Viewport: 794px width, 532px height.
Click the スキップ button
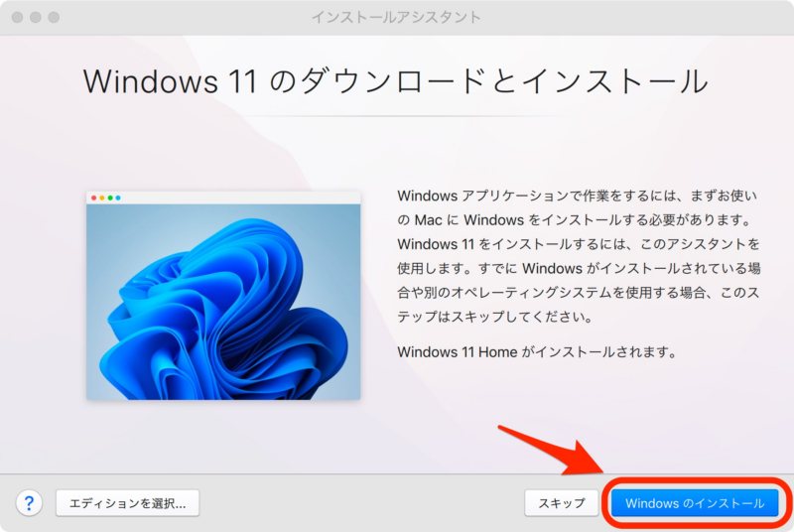(561, 503)
